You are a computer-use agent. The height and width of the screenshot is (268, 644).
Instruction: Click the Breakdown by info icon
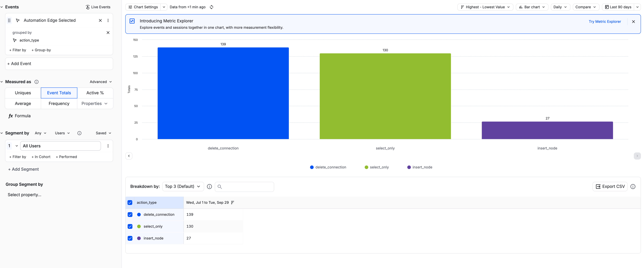[210, 187]
